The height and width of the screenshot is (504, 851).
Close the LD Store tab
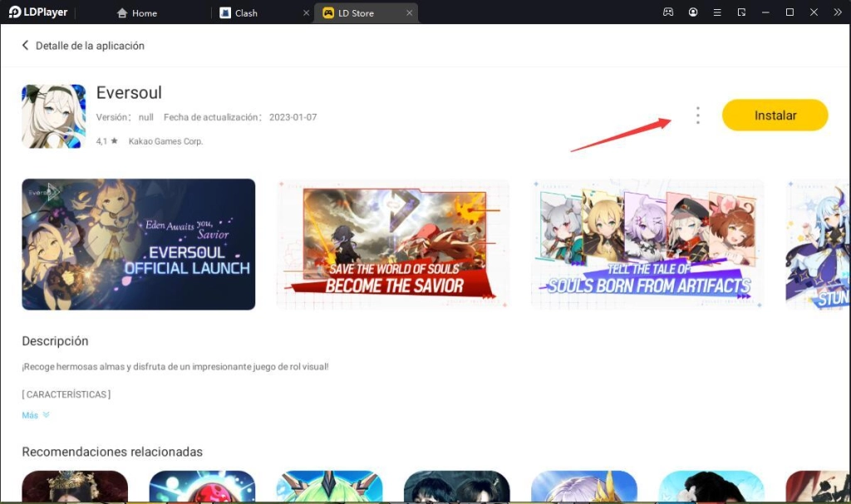pyautogui.click(x=409, y=13)
